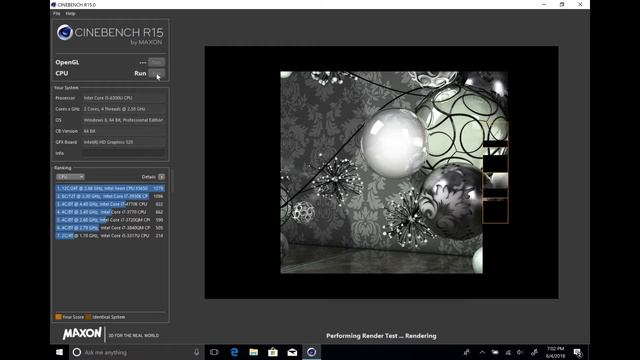Screen dimensions: 640x360
Task: Click the Cores x GHz value field
Action: 124,109
